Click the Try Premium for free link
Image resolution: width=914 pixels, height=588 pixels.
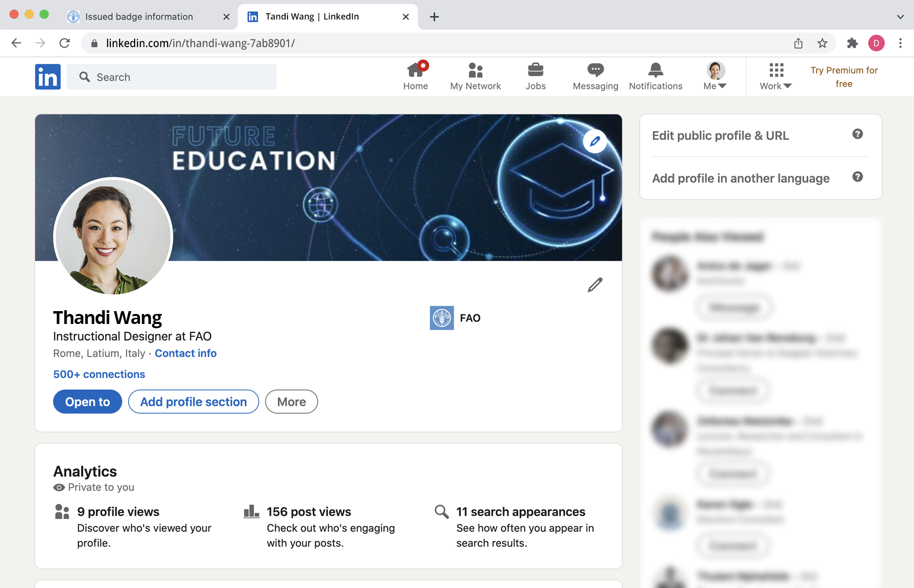tap(844, 77)
